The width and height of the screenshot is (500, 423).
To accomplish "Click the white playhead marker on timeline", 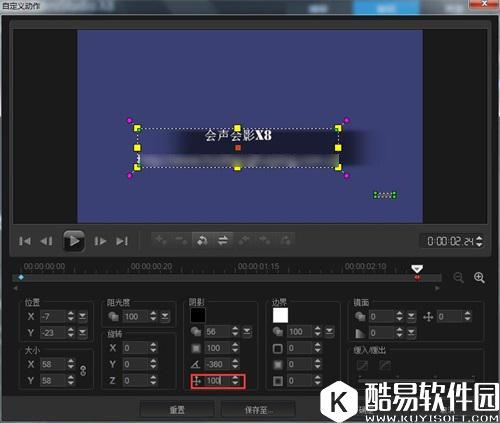I will pos(417,269).
